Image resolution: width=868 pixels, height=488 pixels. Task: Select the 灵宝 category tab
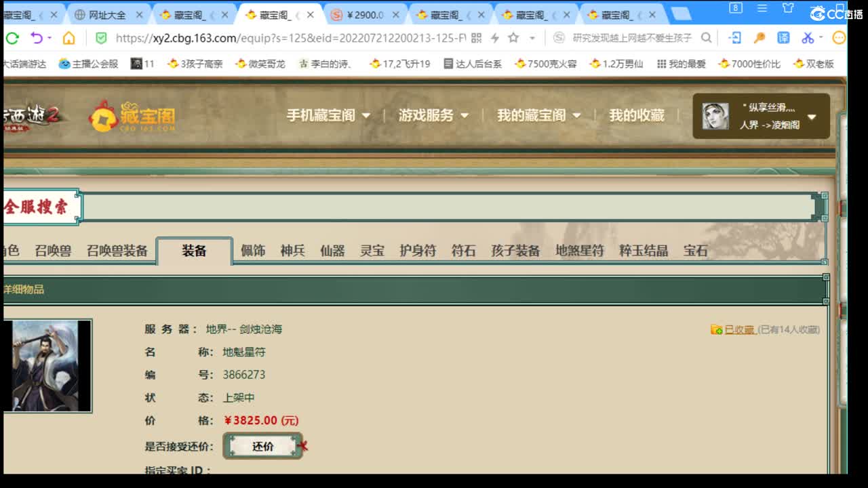[372, 251]
